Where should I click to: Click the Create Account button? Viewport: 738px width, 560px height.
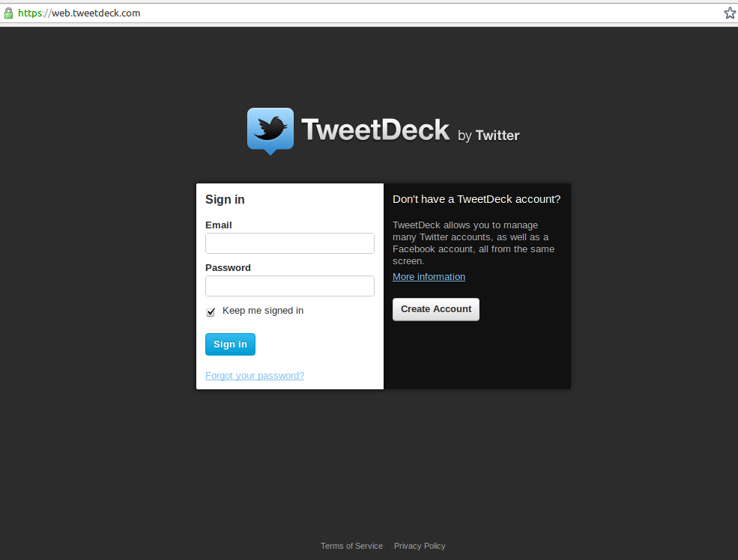(436, 309)
